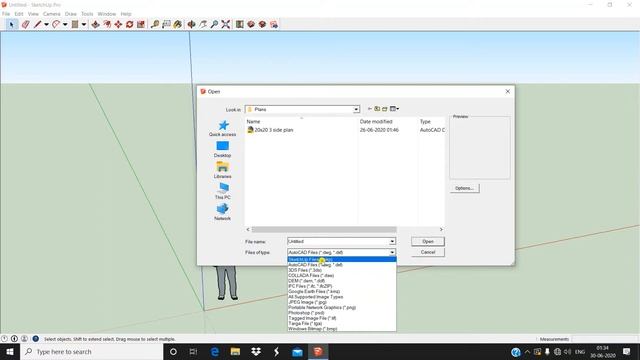This screenshot has width=640, height=360.
Task: Click the status bar help question icon
Action: tap(36, 339)
